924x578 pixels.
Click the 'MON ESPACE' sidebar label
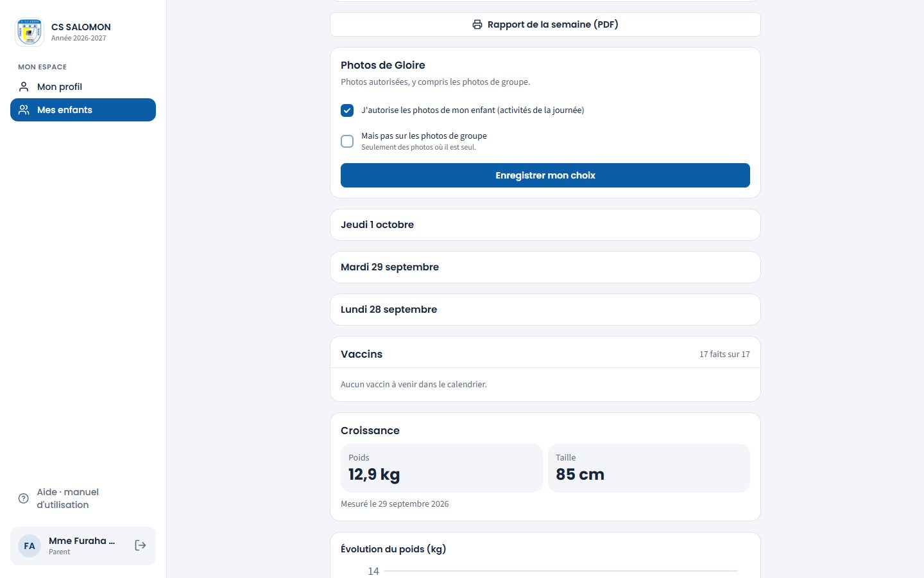[x=42, y=67]
